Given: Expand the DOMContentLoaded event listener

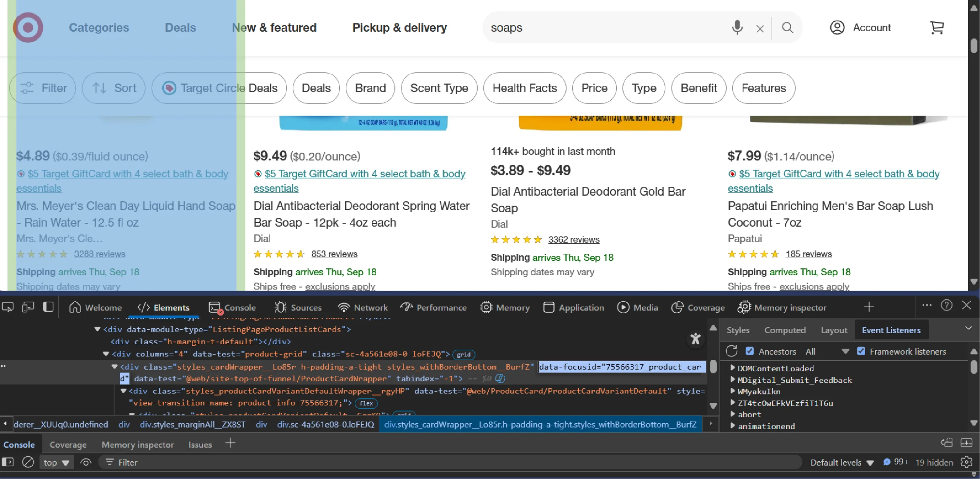Looking at the screenshot, I should pyautogui.click(x=732, y=368).
